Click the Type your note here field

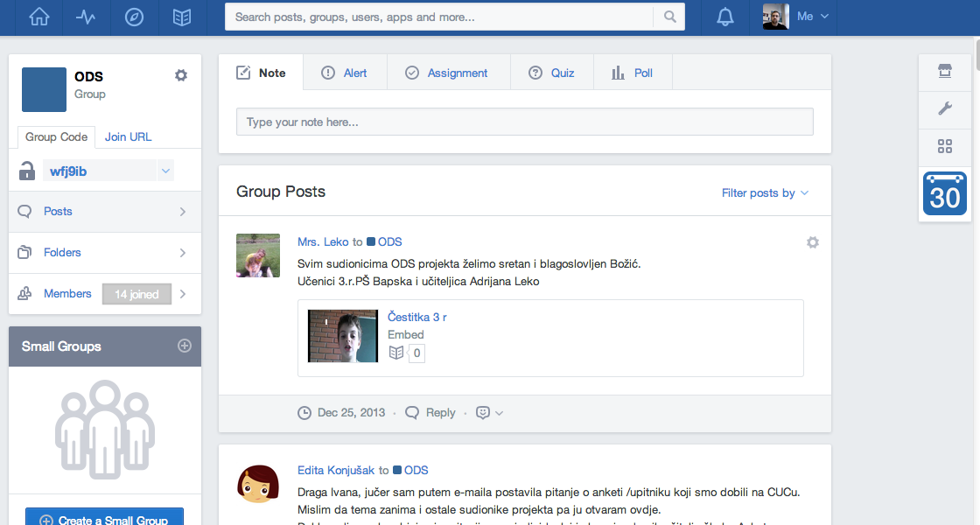tap(524, 122)
